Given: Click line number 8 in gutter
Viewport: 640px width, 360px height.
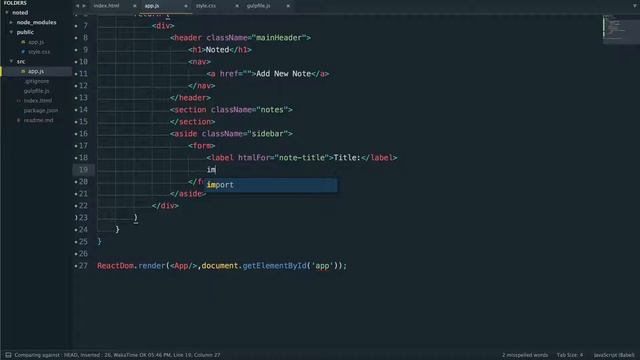Looking at the screenshot, I should point(85,38).
